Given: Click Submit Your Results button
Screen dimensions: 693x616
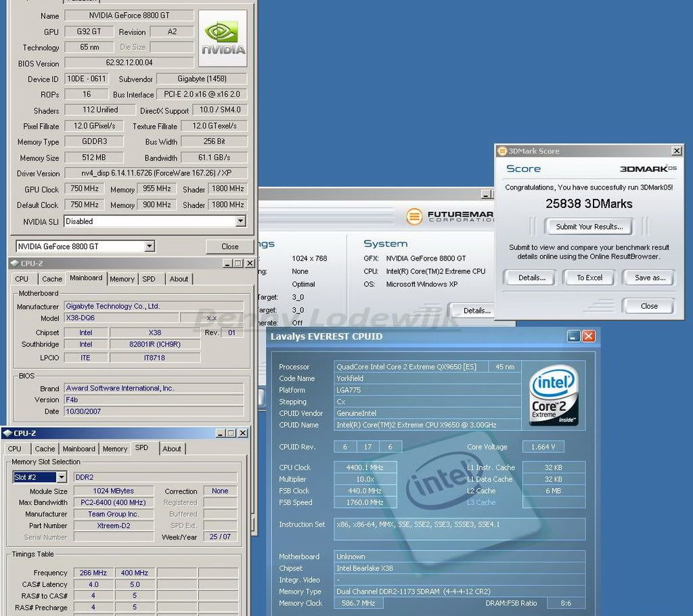Looking at the screenshot, I should pyautogui.click(x=589, y=226).
